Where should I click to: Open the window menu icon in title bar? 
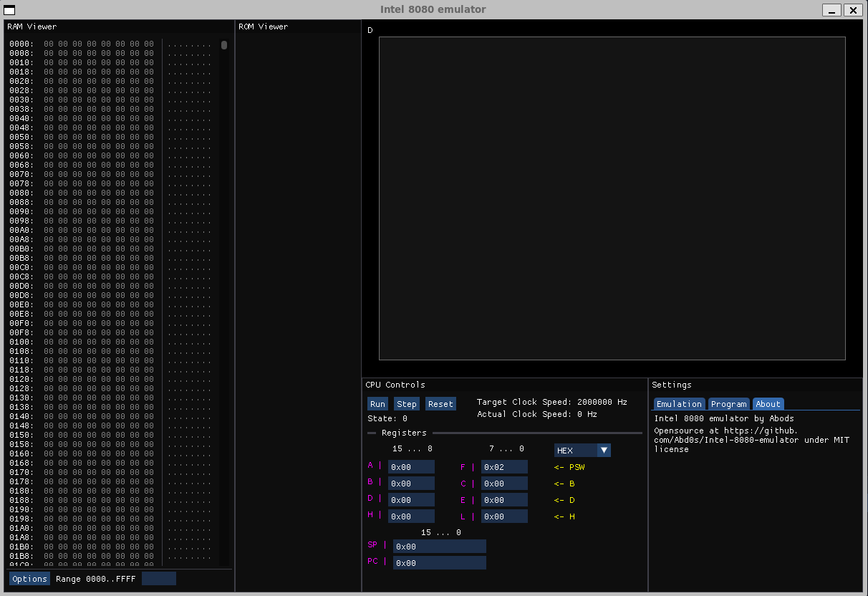pyautogui.click(x=9, y=9)
